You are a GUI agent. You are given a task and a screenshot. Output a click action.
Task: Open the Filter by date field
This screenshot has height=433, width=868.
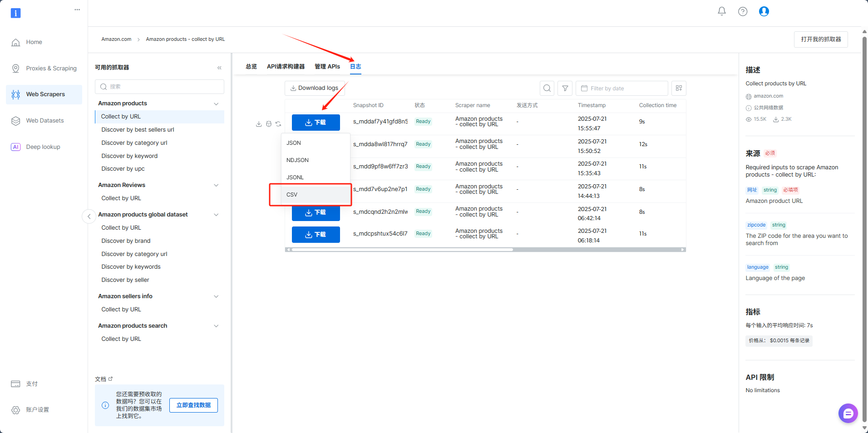click(x=621, y=88)
